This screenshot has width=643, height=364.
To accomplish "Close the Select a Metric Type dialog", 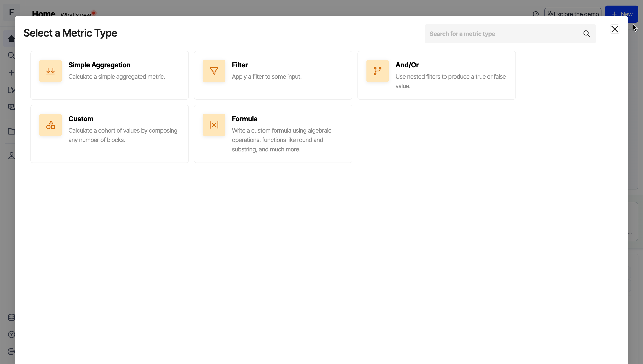I will pos(615,29).
